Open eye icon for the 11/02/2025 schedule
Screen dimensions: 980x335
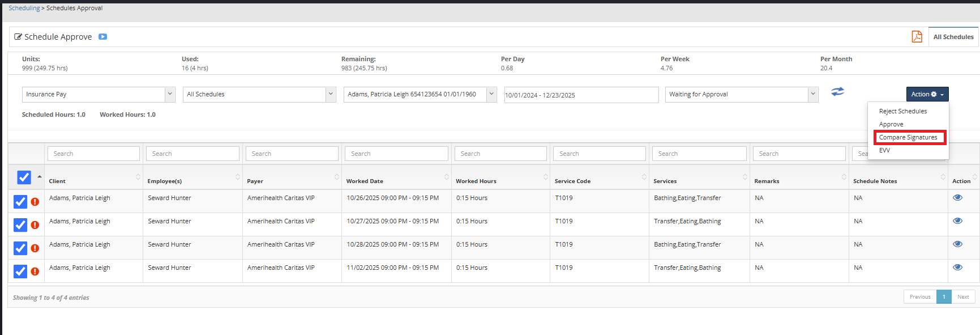coord(957,268)
